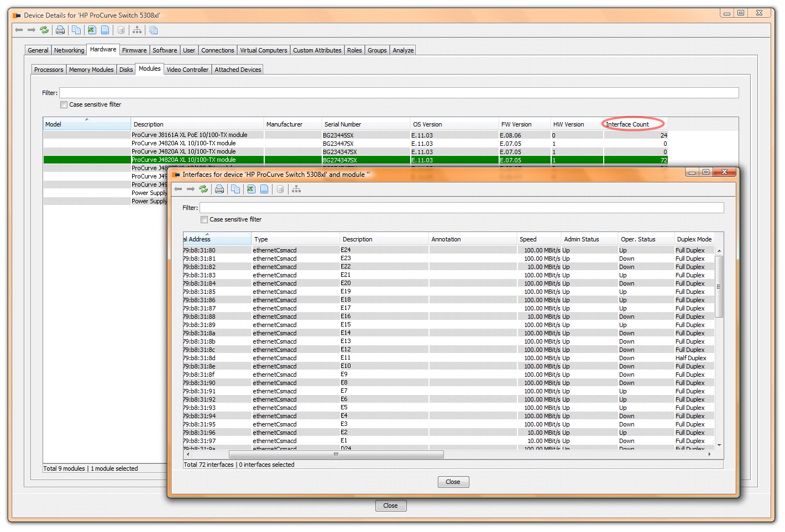Click Filter text field in Interfaces dialog
The width and height of the screenshot is (785, 532).
tap(461, 208)
